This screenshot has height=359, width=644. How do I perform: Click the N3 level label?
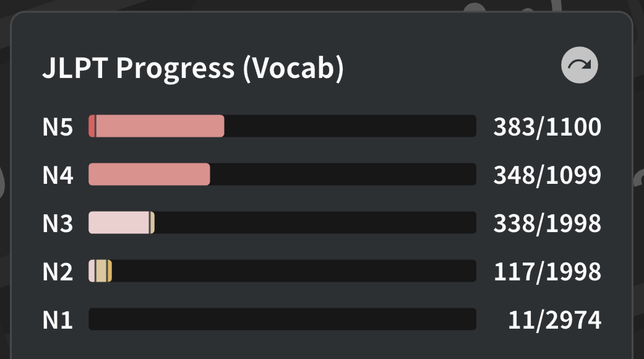[x=58, y=223]
